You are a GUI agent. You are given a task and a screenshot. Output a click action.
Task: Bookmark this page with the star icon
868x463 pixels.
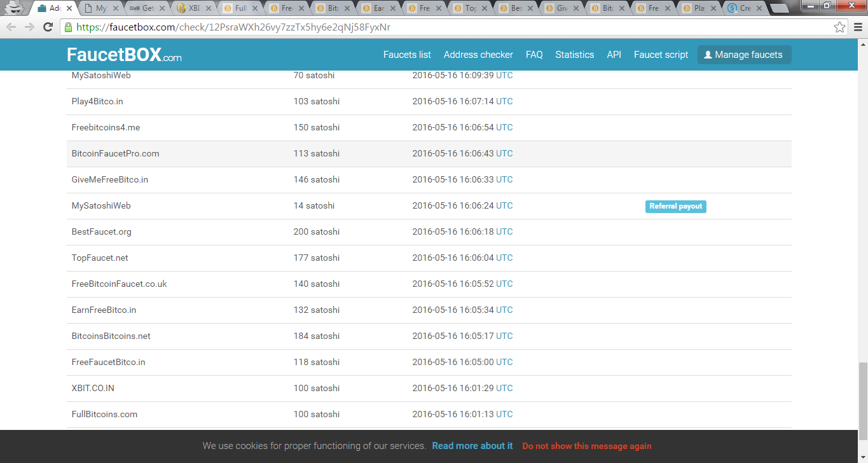coord(840,27)
